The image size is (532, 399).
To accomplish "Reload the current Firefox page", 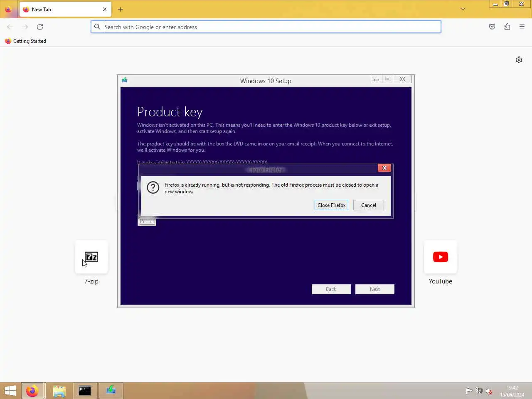I will (x=40, y=27).
